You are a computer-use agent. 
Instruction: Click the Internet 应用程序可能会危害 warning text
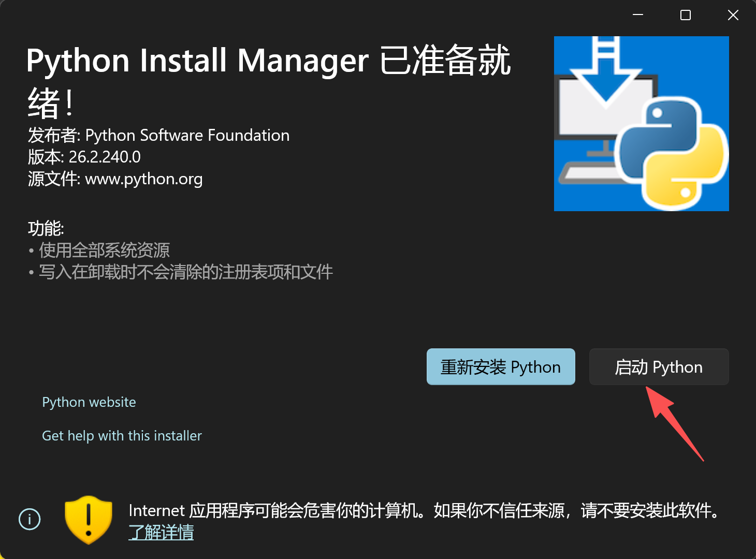coord(424,510)
